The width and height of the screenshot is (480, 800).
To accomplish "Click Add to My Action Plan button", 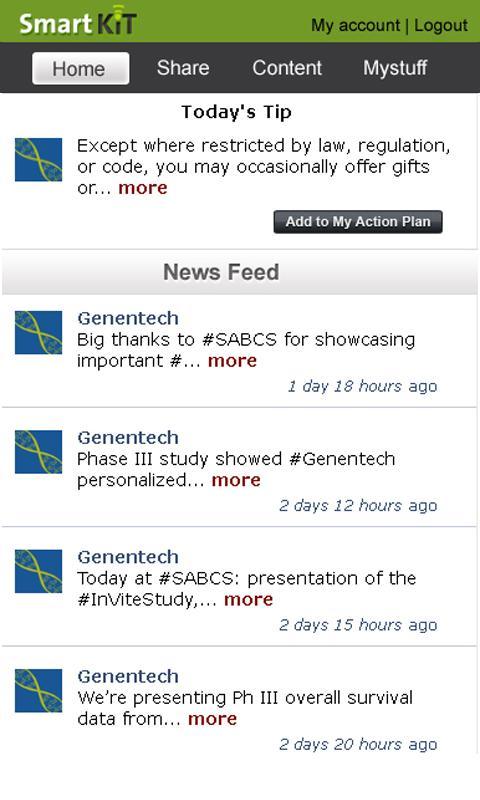I will click(358, 222).
